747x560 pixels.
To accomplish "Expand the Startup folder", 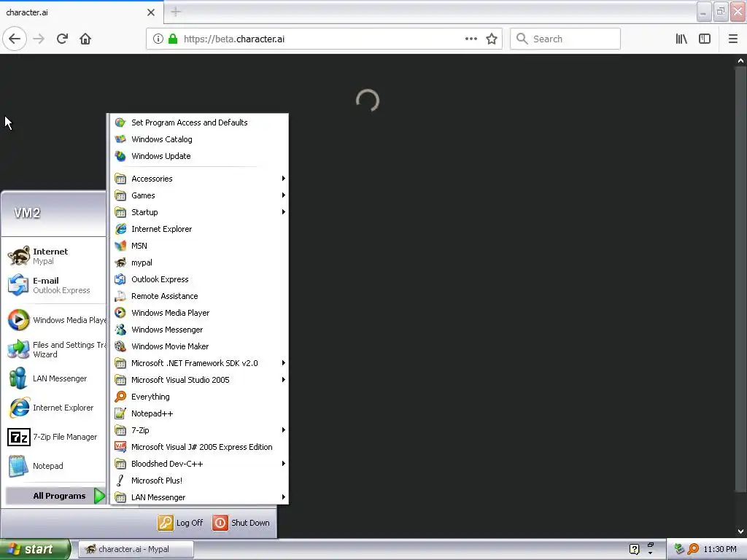I will coord(199,212).
